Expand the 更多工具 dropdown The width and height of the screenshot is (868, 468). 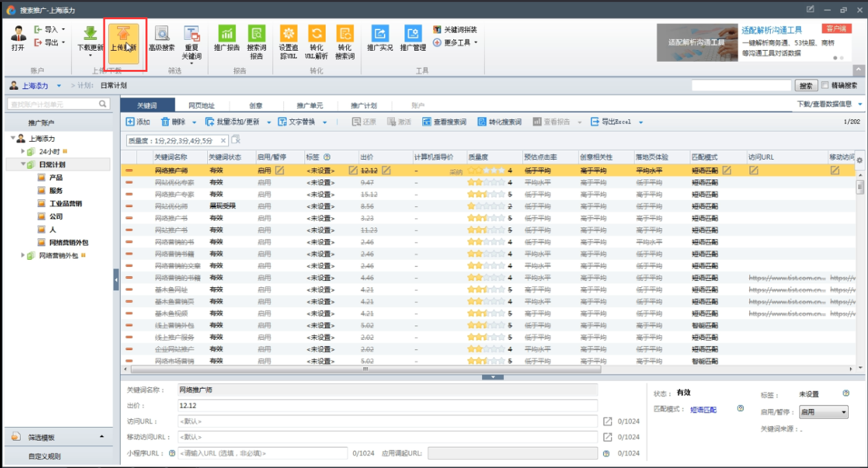tap(475, 42)
